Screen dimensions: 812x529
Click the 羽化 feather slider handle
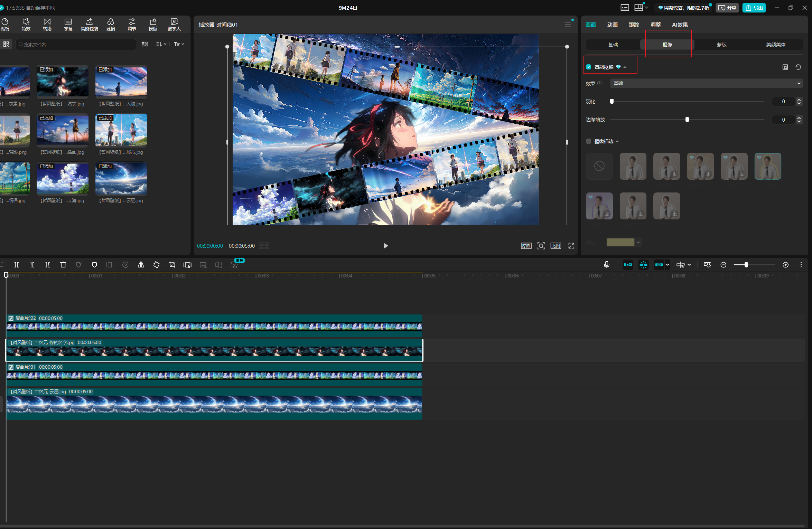[612, 102]
